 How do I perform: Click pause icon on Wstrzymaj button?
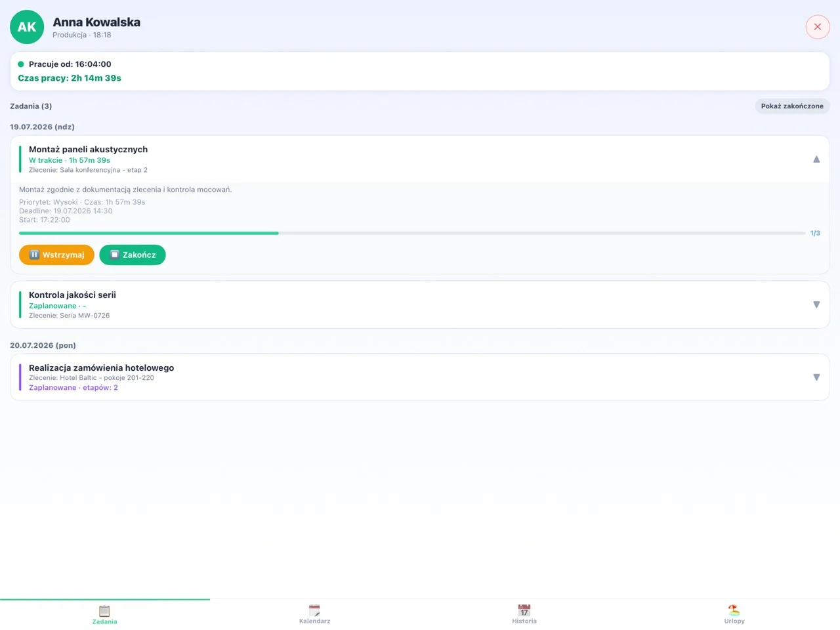pyautogui.click(x=34, y=255)
